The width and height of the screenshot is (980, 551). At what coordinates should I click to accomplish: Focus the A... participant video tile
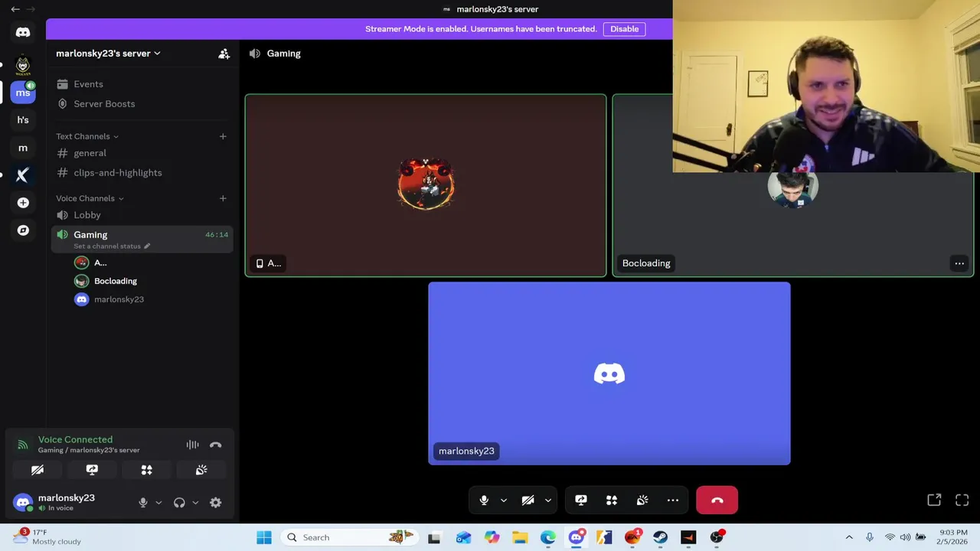pyautogui.click(x=426, y=185)
